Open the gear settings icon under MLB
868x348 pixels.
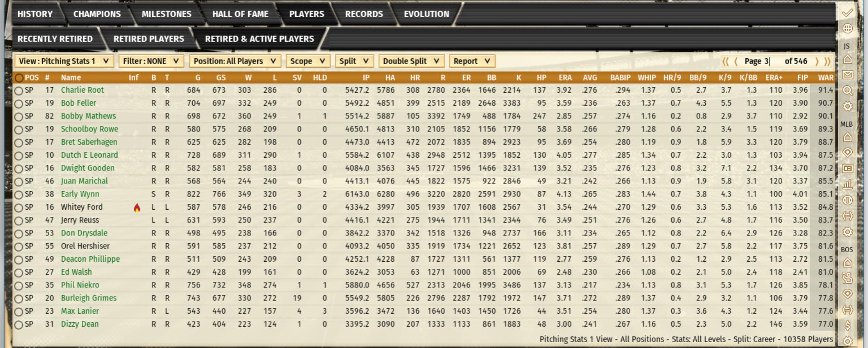[x=847, y=232]
